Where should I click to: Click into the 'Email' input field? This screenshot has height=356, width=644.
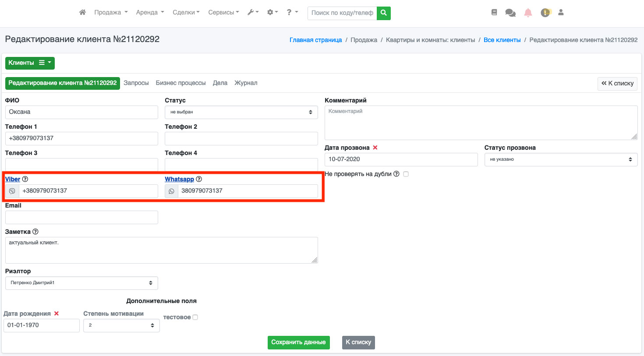click(81, 217)
